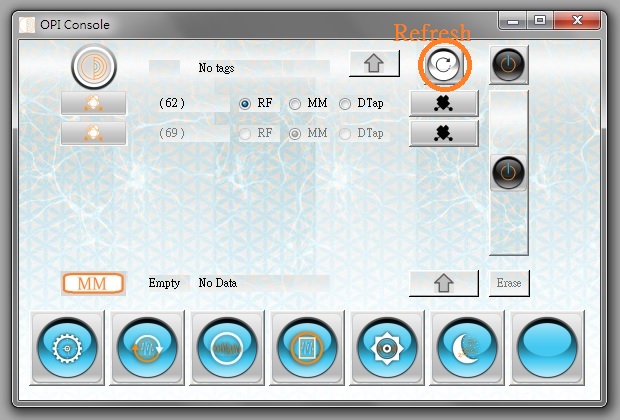Minimize the OPI Console window
The width and height of the screenshot is (620, 420).
pyautogui.click(x=513, y=21)
